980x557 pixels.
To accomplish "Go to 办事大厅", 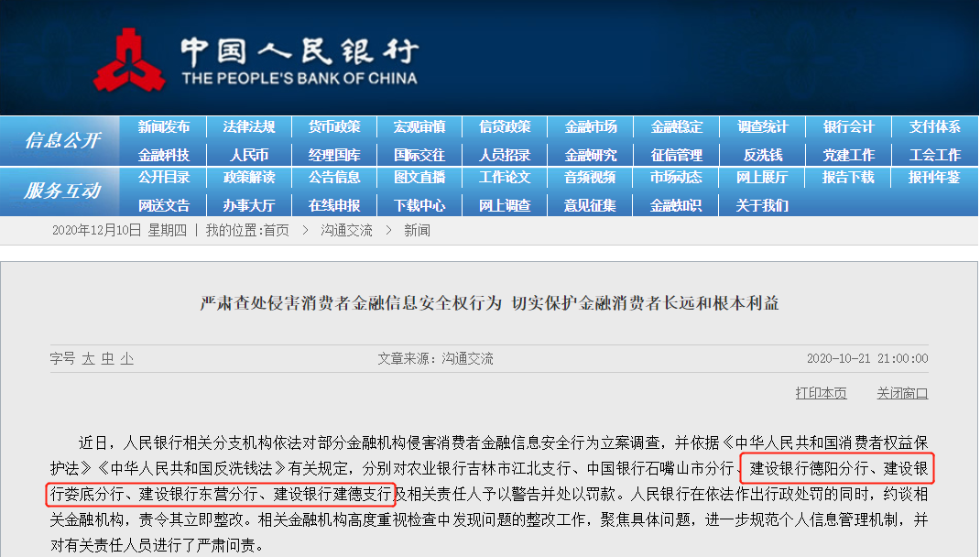I will click(x=249, y=206).
